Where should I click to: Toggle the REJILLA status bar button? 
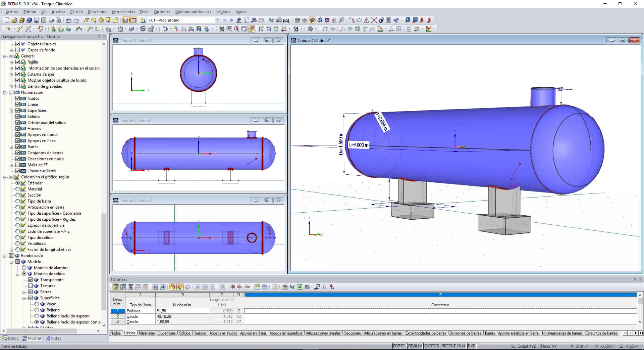[x=415, y=346]
